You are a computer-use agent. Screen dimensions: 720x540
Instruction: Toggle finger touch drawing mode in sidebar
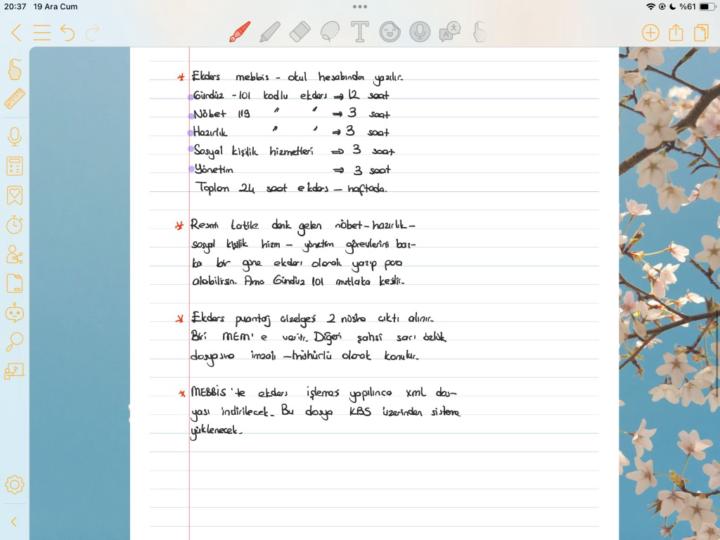[x=15, y=69]
